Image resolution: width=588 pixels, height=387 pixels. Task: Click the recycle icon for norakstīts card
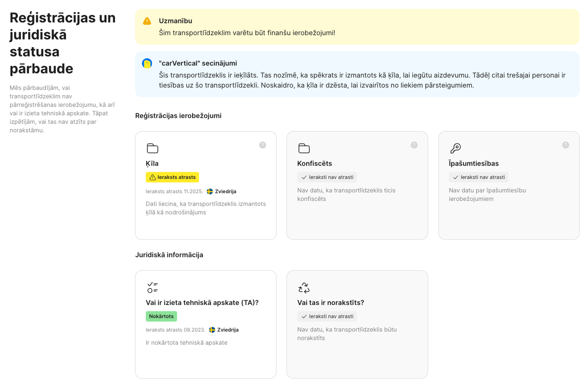[x=304, y=288]
